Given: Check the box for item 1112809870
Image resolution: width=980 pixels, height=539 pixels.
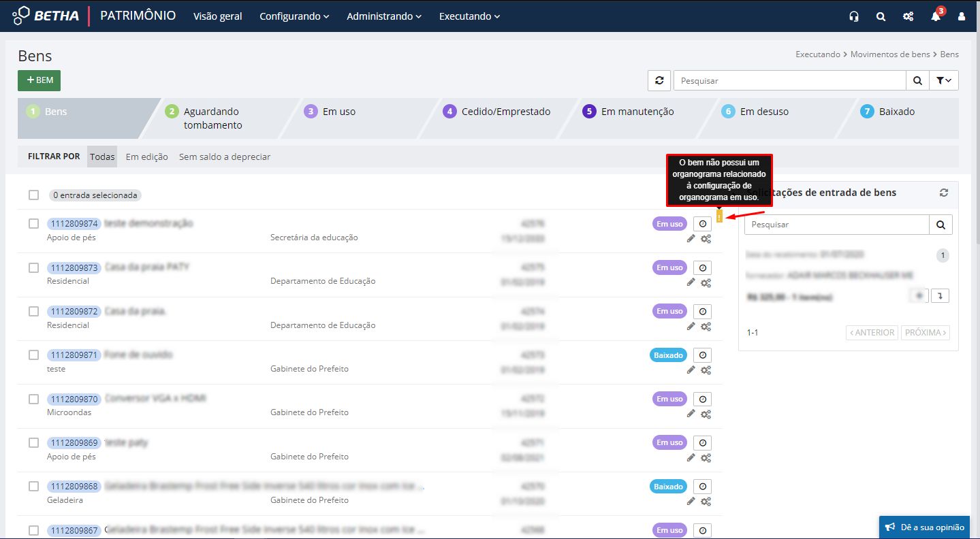Looking at the screenshot, I should pyautogui.click(x=34, y=399).
